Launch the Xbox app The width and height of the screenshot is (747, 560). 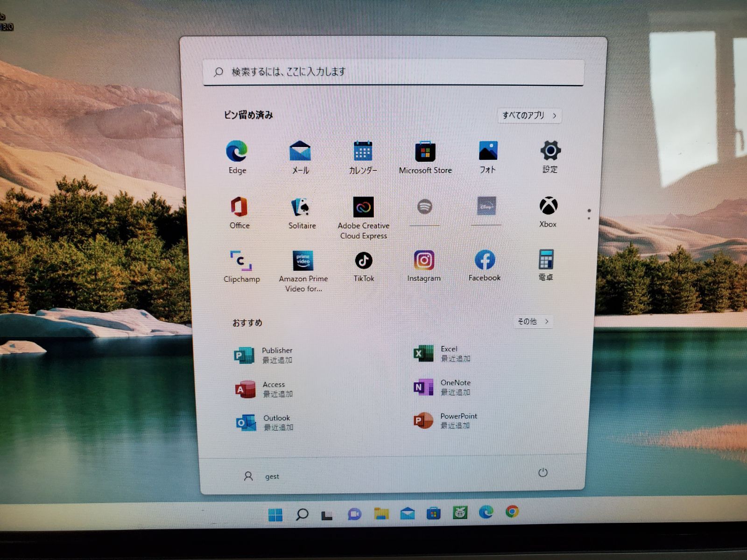click(548, 212)
